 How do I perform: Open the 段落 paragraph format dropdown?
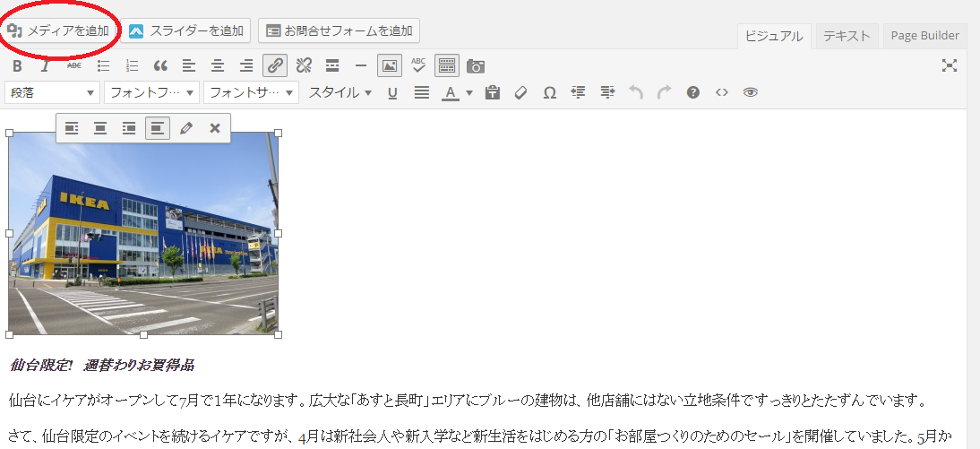[x=54, y=92]
